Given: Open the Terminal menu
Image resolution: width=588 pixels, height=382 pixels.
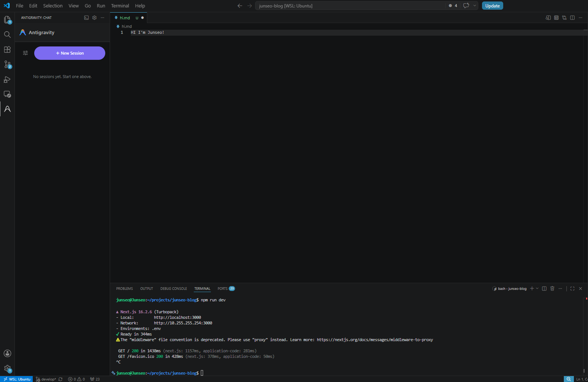Looking at the screenshot, I should point(120,6).
